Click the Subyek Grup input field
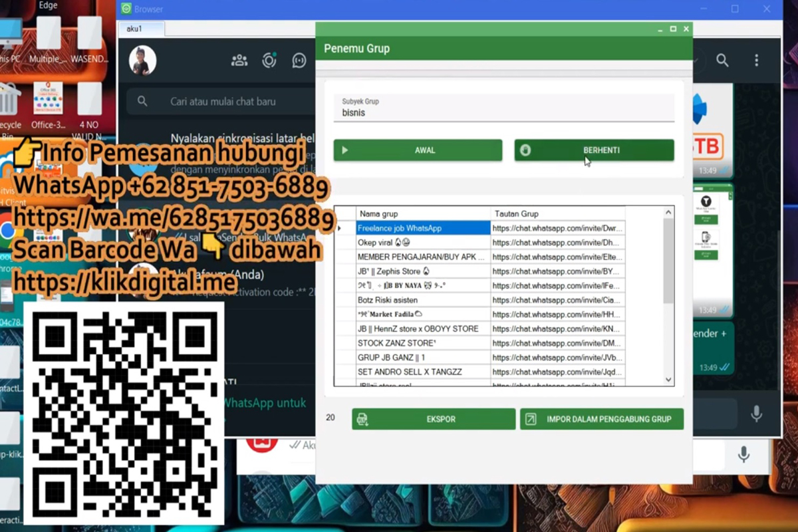 coord(504,108)
